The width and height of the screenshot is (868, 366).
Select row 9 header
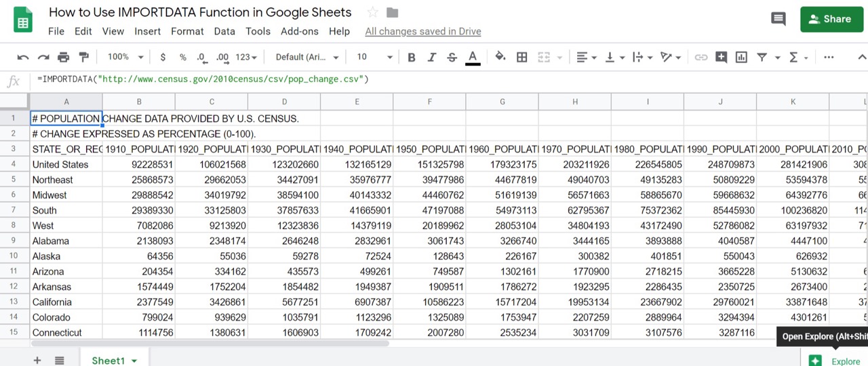pos(14,241)
